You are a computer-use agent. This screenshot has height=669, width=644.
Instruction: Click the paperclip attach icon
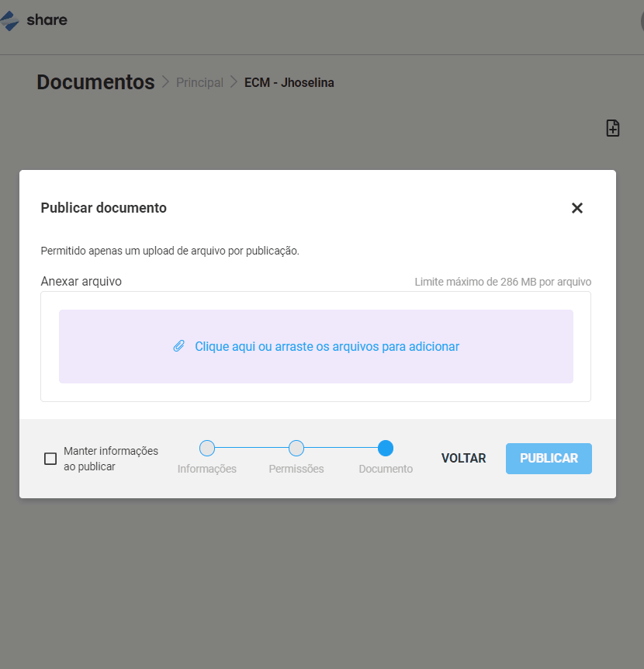pyautogui.click(x=178, y=346)
